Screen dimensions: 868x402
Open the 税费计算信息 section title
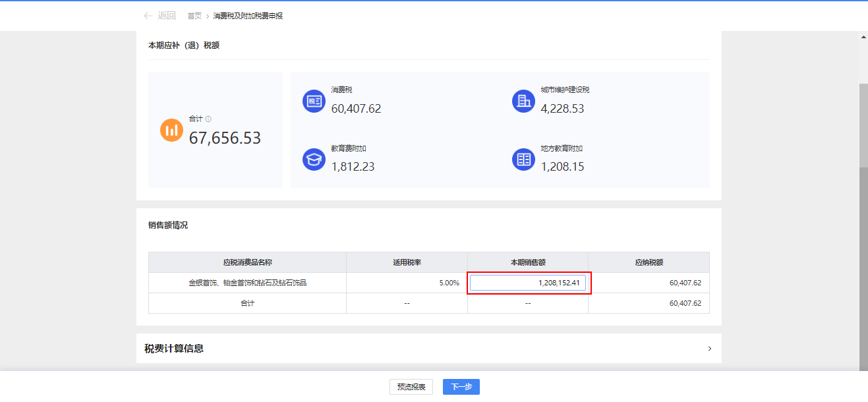coord(174,349)
